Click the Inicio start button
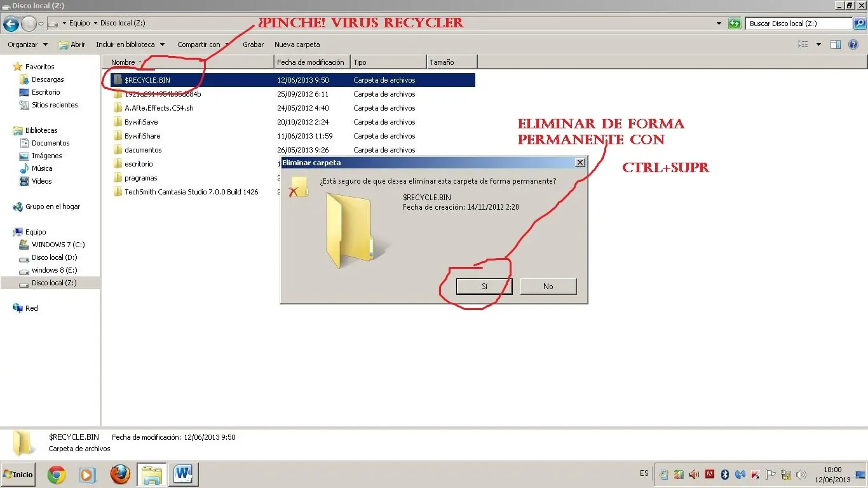This screenshot has width=868, height=488. [x=18, y=475]
